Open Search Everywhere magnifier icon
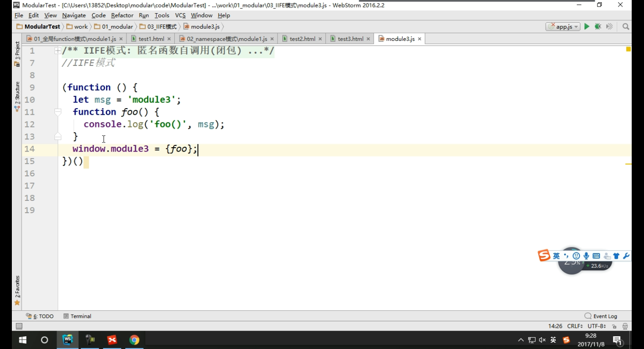644x349 pixels. (626, 27)
